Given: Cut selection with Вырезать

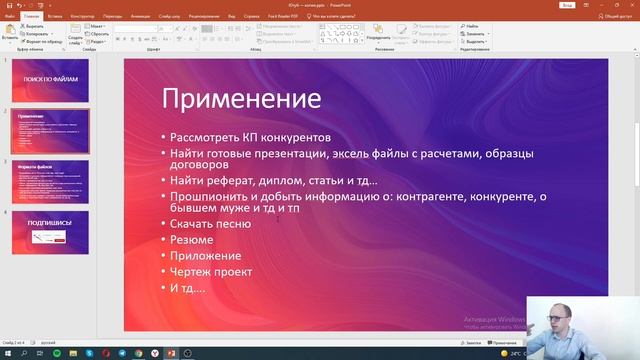Looking at the screenshot, I should tap(32, 26).
